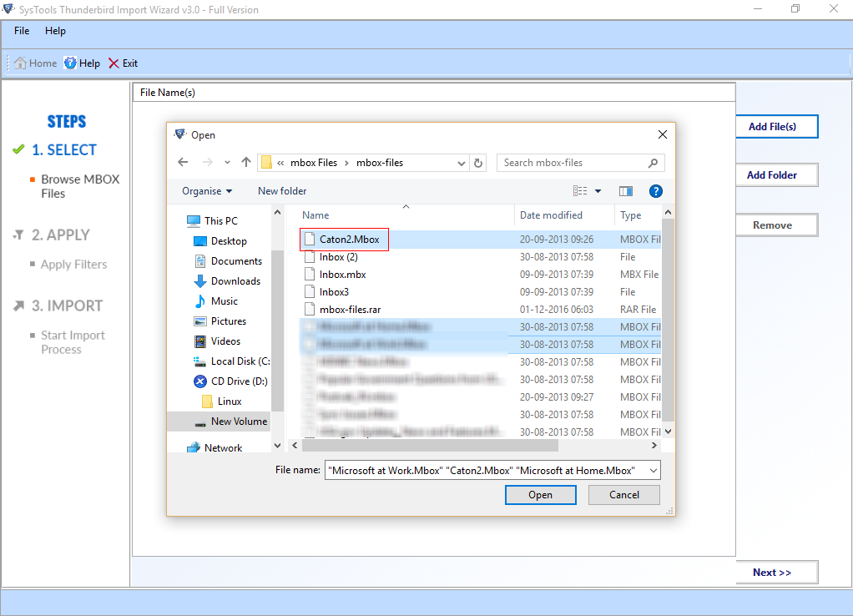Click the 2. APPLY step heading

pos(60,235)
